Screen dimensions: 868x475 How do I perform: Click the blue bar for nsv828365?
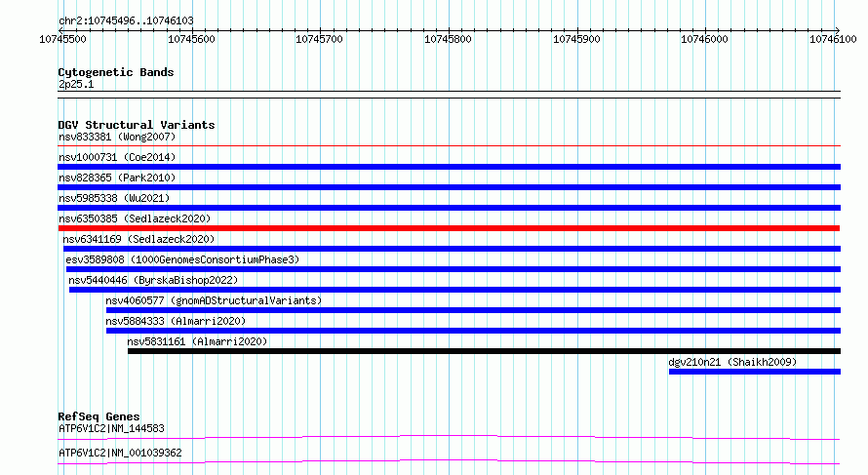point(449,187)
